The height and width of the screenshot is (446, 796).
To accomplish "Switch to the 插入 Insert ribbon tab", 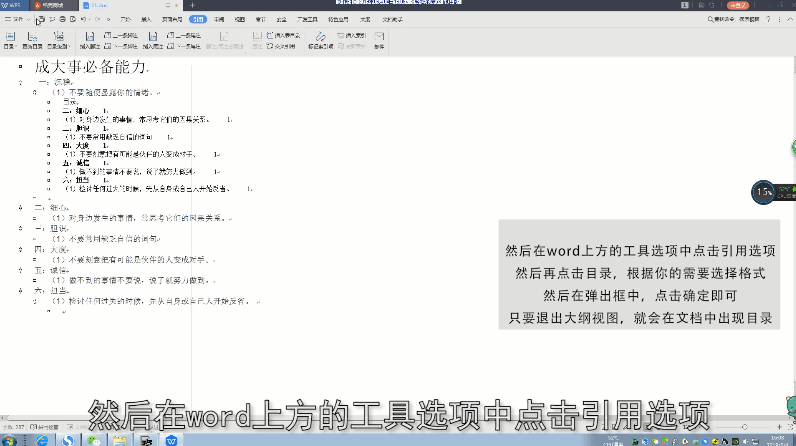I will click(x=147, y=18).
